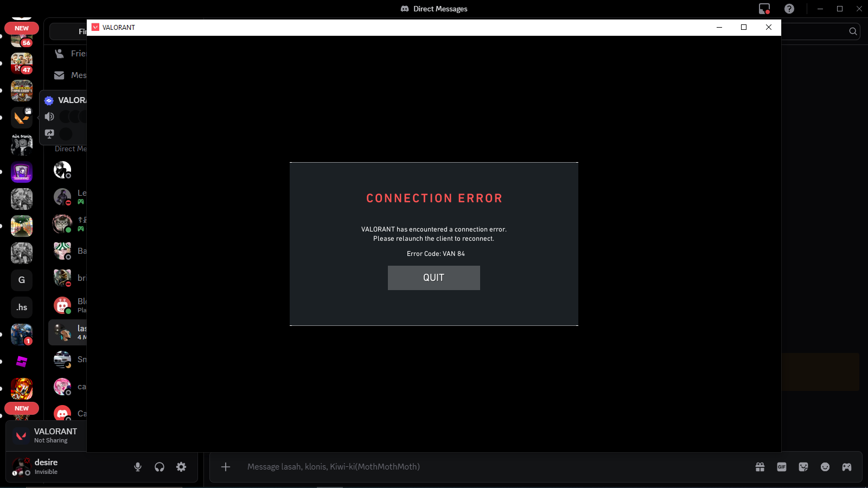Image resolution: width=868 pixels, height=488 pixels.
Task: Open the Medieval Minecraft server icon
Action: click(22, 91)
